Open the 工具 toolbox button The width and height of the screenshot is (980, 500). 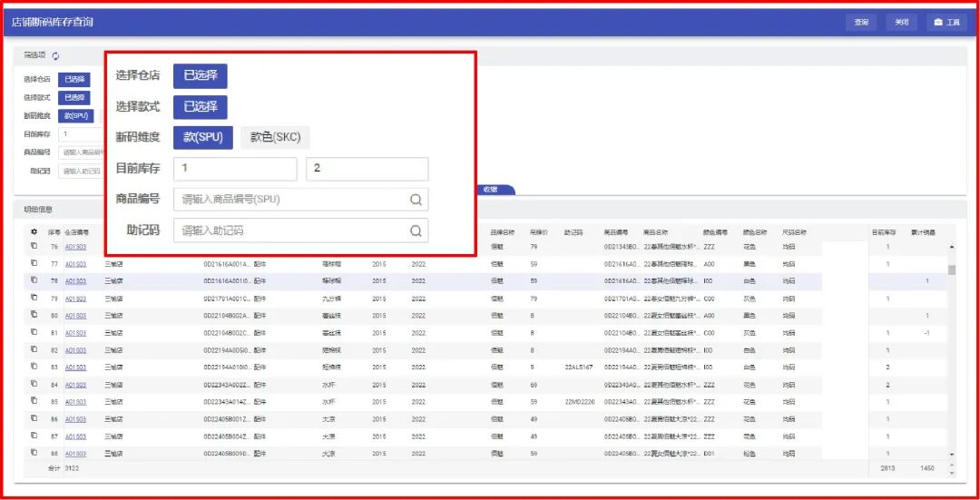(x=946, y=23)
